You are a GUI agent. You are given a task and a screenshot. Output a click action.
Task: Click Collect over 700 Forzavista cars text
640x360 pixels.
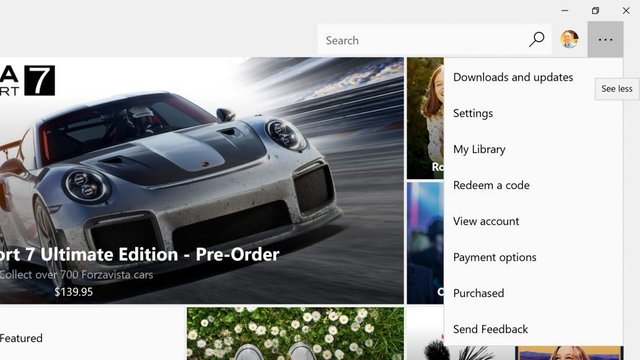(76, 275)
